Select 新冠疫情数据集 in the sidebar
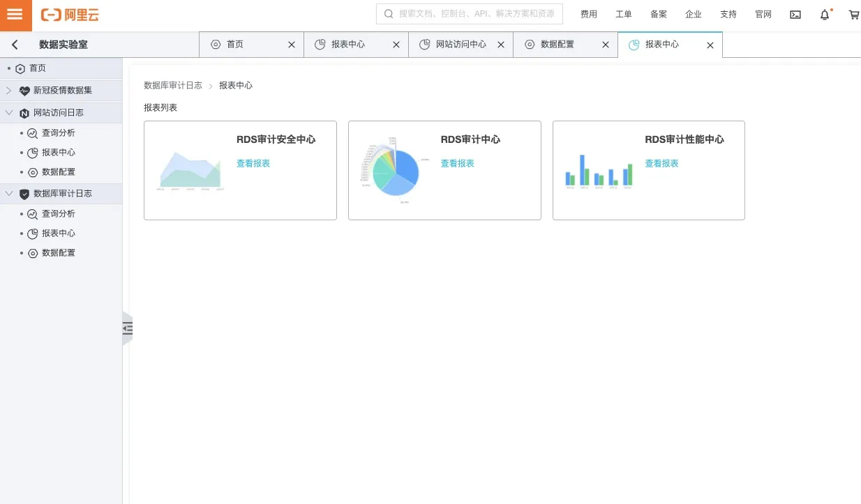861x504 pixels. (63, 91)
